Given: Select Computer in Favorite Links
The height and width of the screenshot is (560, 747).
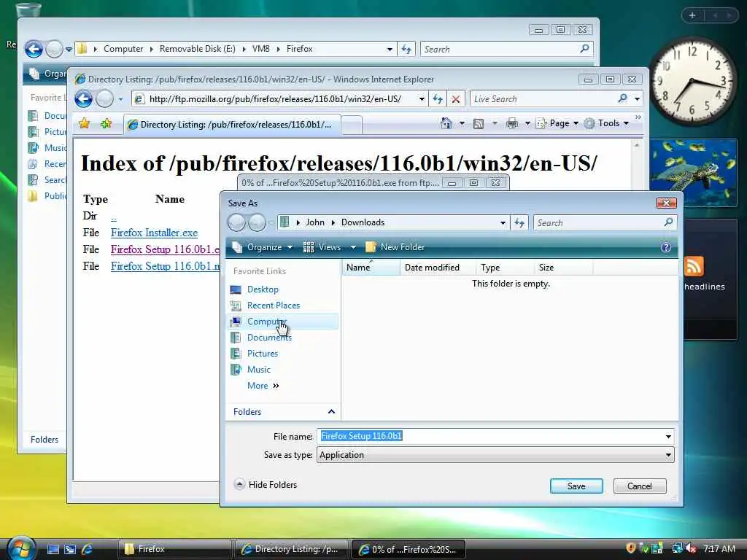Looking at the screenshot, I should [x=284, y=322].
